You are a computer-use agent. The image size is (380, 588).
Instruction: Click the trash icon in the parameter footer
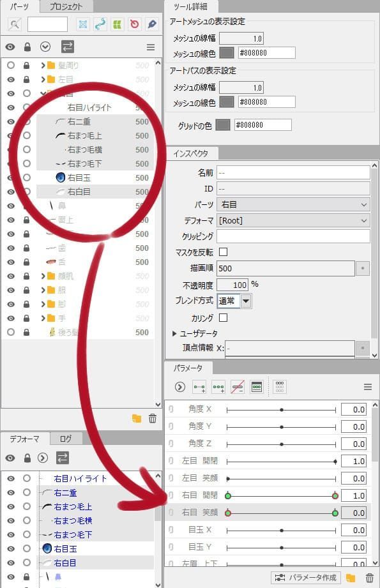tap(370, 578)
